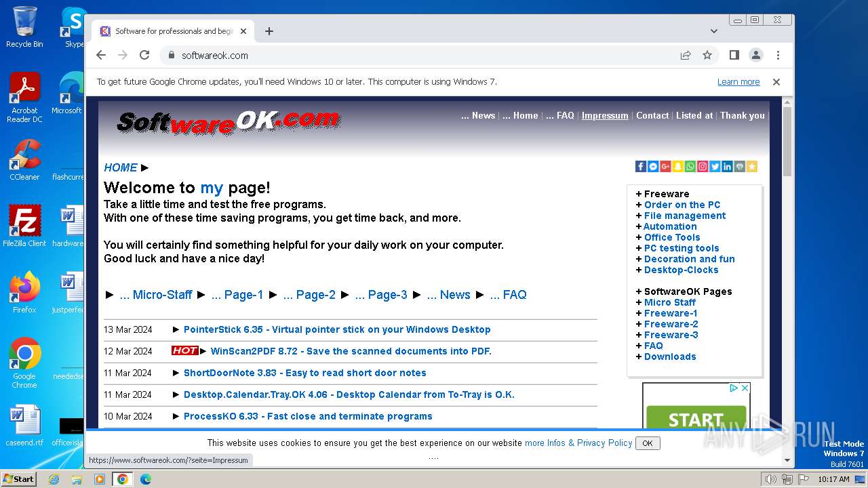Go back with Chrome back arrow
This screenshot has height=488, width=868.
click(101, 55)
